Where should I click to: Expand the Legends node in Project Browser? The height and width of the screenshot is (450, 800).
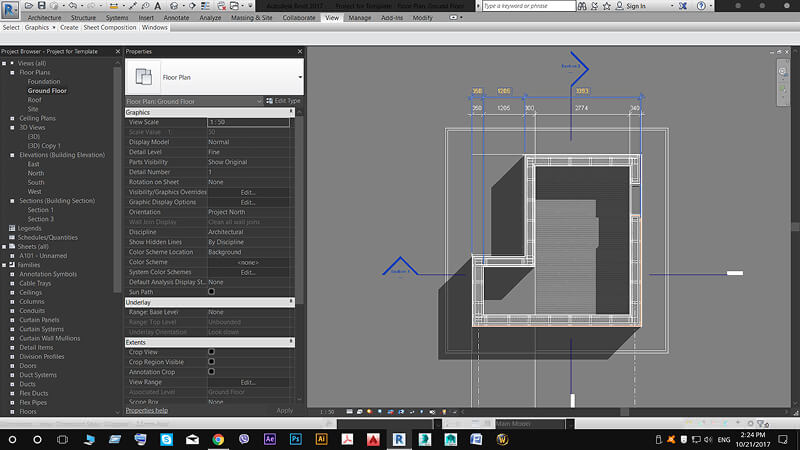[13, 228]
